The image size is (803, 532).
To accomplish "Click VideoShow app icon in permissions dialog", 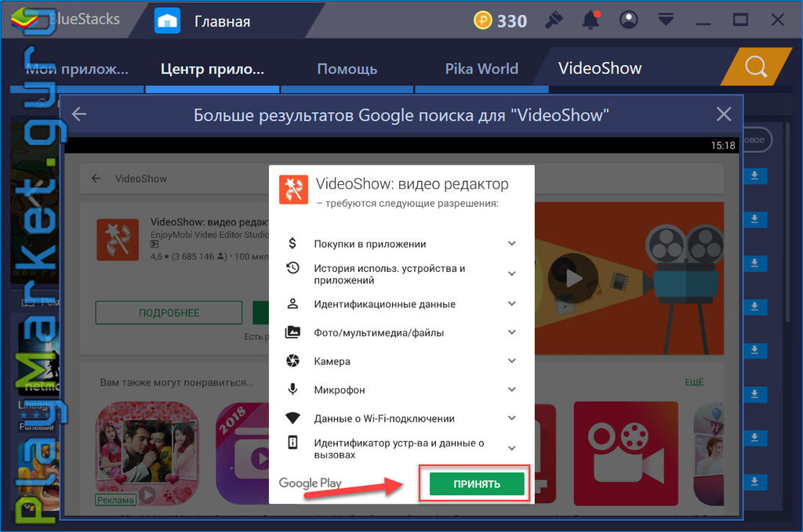I will pos(293,190).
